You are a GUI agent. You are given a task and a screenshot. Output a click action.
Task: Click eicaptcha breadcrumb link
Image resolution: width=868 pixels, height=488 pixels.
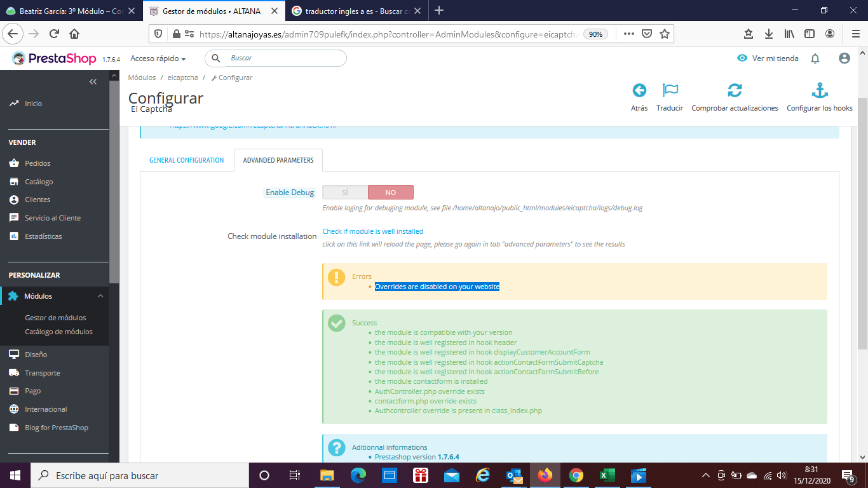coord(183,78)
